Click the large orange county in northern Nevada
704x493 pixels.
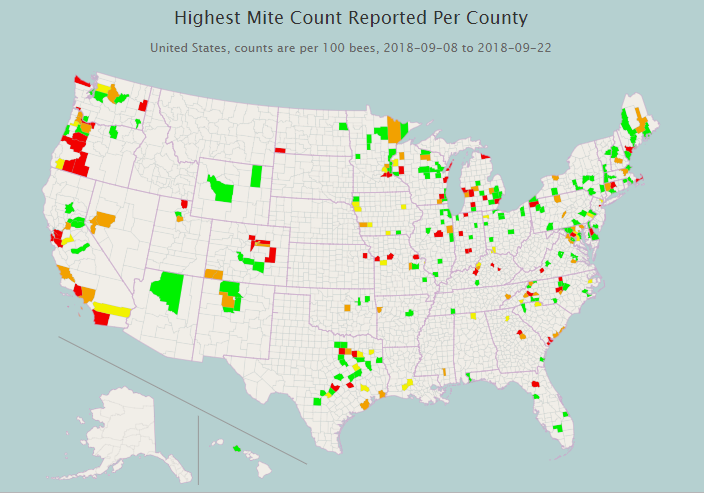(x=103, y=220)
